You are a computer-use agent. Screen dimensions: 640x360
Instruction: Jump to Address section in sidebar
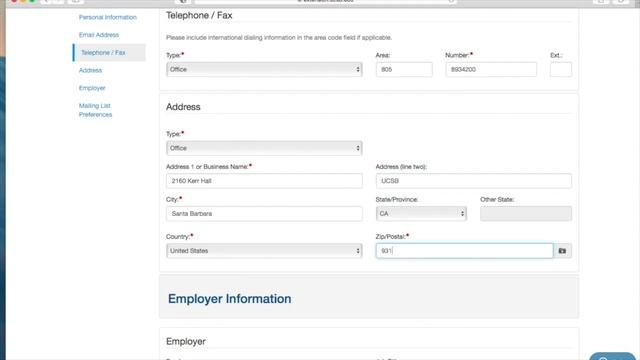coord(90,70)
